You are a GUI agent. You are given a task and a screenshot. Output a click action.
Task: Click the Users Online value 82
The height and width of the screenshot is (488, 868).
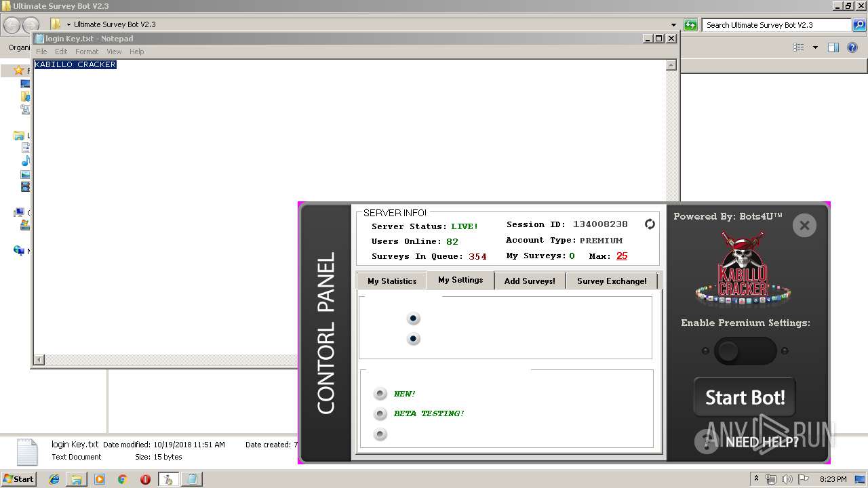452,241
